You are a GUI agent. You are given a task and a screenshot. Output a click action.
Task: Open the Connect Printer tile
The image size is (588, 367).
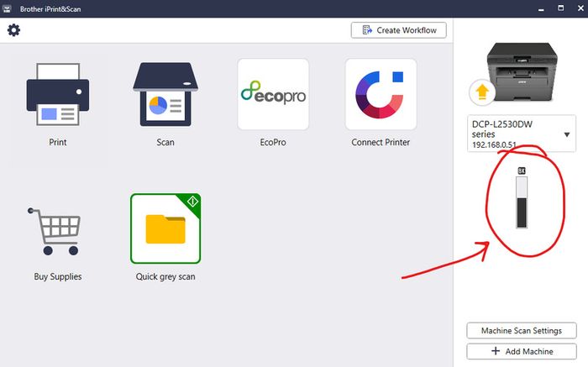point(381,94)
